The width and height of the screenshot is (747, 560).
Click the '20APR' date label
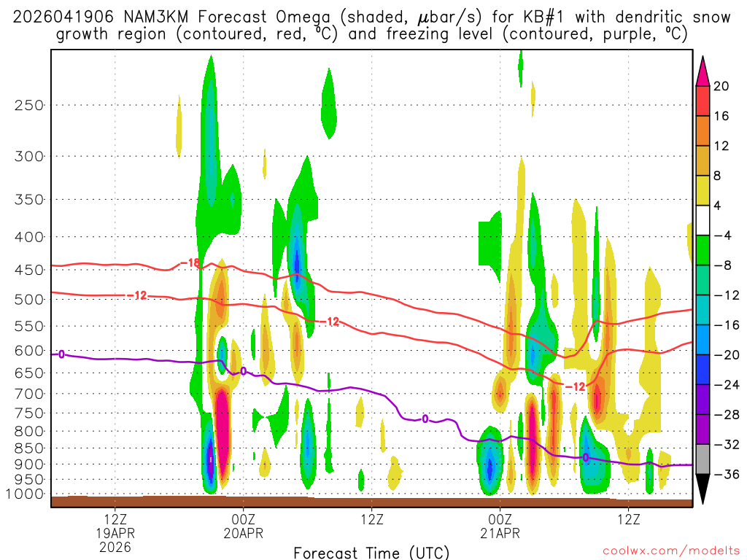(x=244, y=533)
